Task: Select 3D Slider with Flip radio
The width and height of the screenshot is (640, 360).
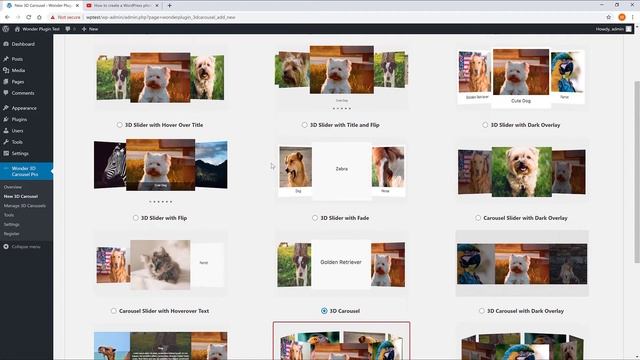Action: tap(136, 218)
